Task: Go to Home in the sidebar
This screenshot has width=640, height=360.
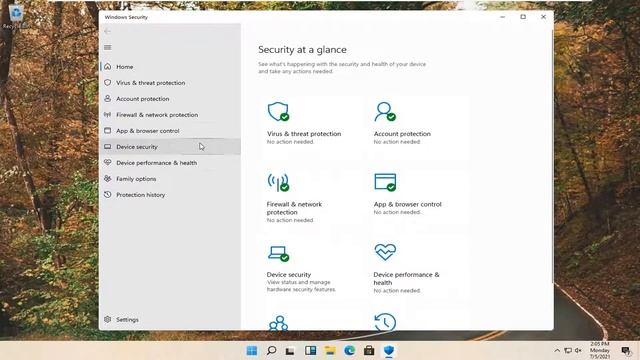Action: pos(124,67)
